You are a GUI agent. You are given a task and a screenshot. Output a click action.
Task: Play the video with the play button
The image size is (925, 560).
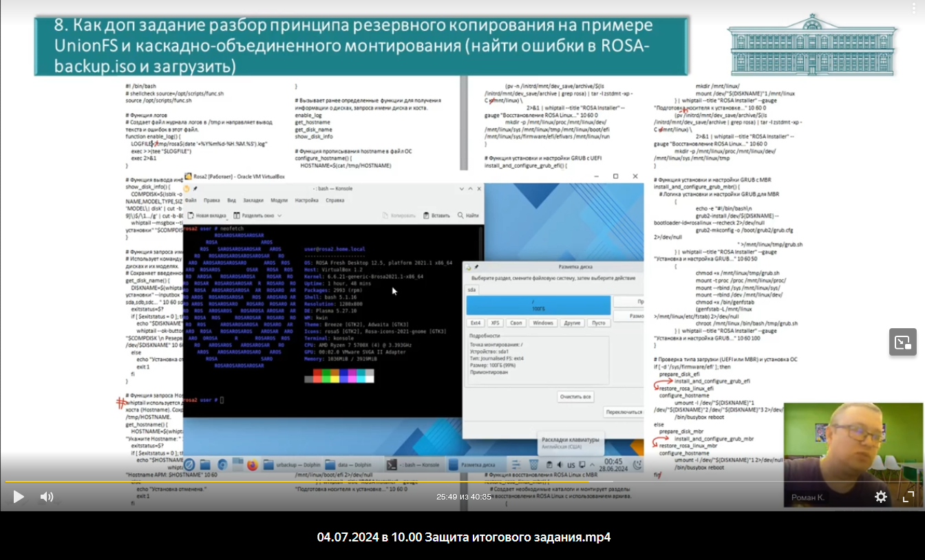coord(19,496)
